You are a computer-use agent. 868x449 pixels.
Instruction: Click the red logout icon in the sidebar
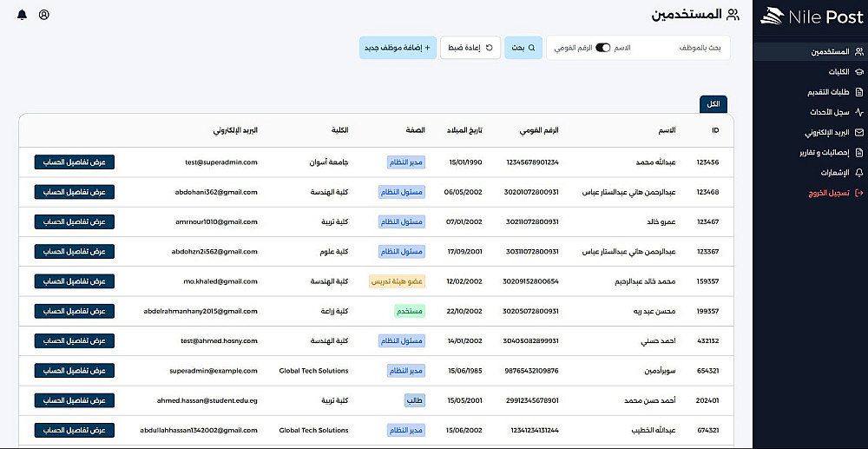(858, 193)
